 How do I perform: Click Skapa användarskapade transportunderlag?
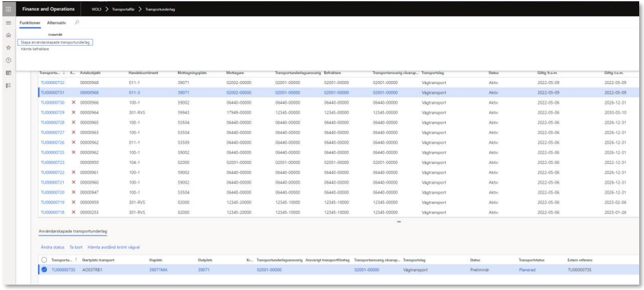pyautogui.click(x=55, y=42)
